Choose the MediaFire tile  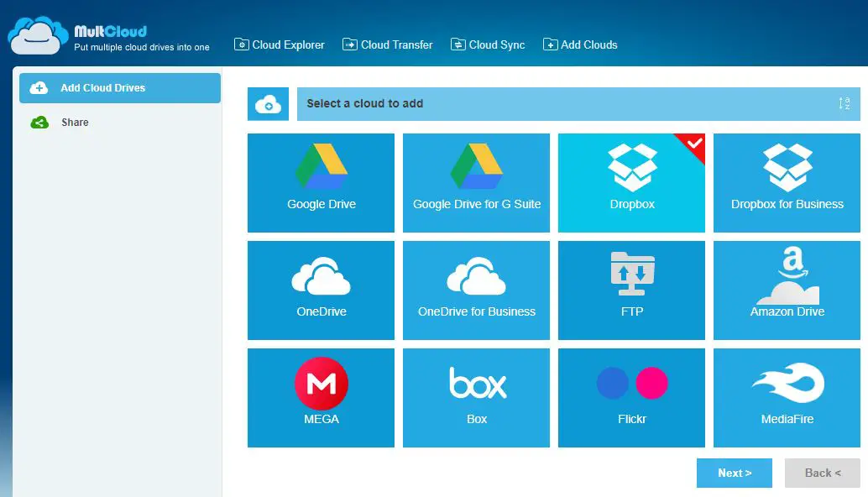pyautogui.click(x=787, y=397)
